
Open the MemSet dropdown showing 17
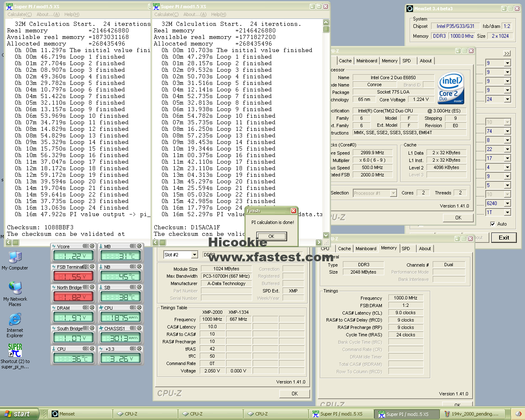coord(507,158)
